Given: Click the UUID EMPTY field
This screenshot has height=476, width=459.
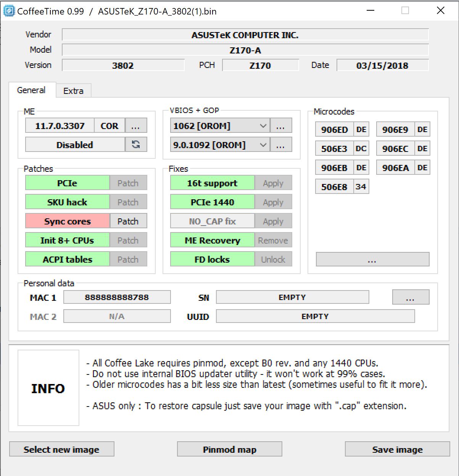Looking at the screenshot, I should pyautogui.click(x=316, y=316).
